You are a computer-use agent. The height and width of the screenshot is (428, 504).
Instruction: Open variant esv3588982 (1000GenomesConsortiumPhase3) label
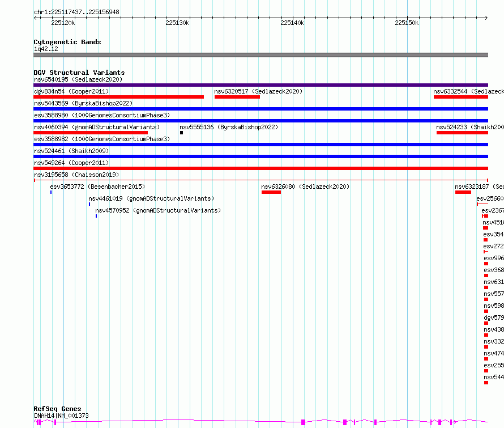[102, 139]
